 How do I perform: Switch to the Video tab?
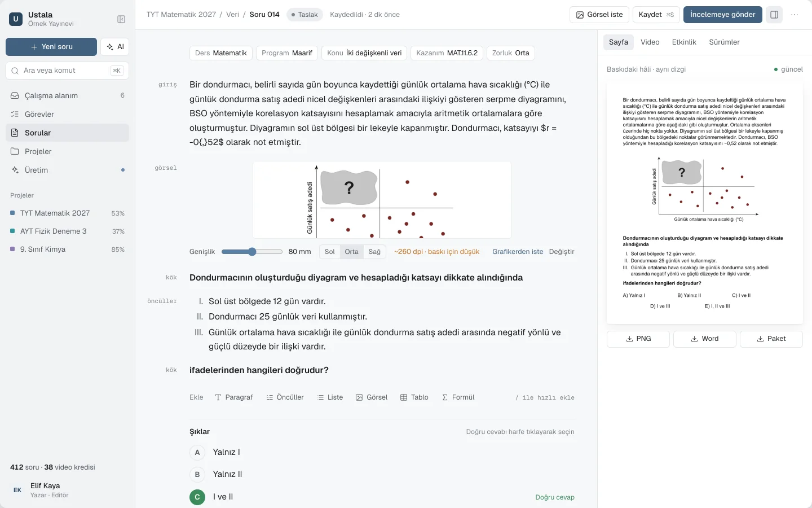point(650,42)
